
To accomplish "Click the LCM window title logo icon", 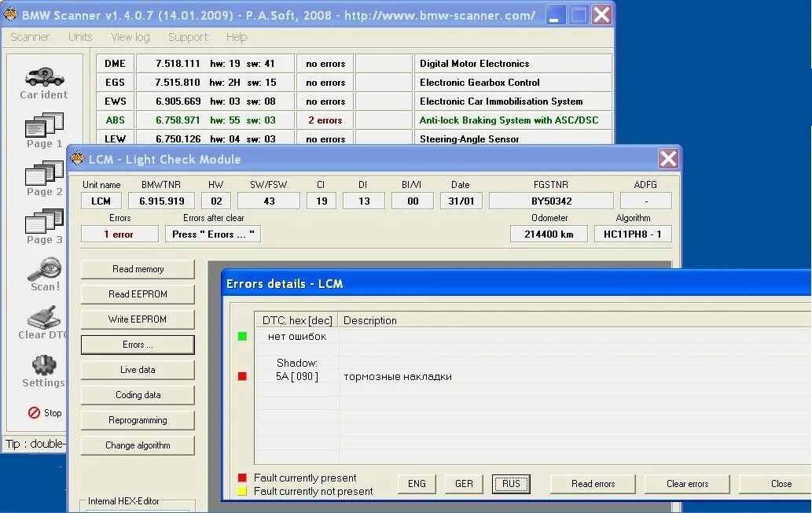I will [x=77, y=159].
